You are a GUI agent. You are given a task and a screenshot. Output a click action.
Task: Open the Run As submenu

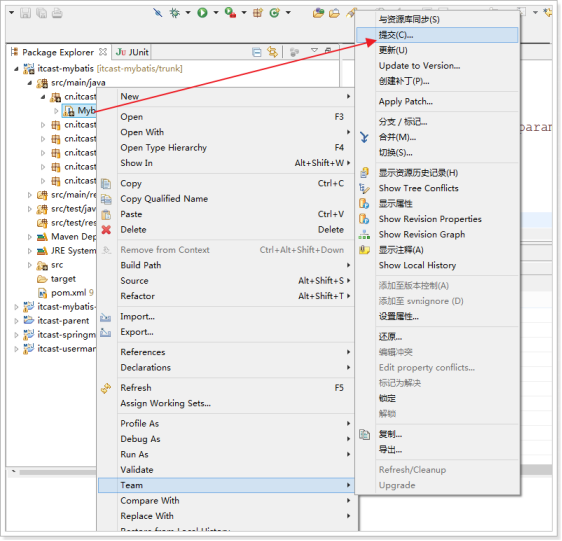point(226,455)
